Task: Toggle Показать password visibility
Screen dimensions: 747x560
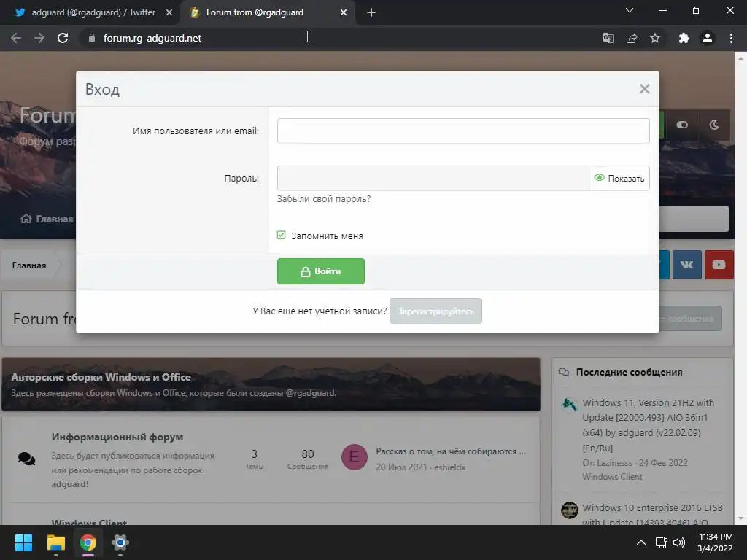Action: tap(619, 178)
